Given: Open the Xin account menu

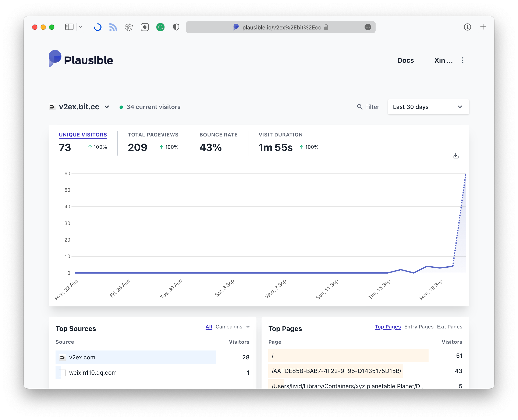Looking at the screenshot, I should click(x=443, y=60).
